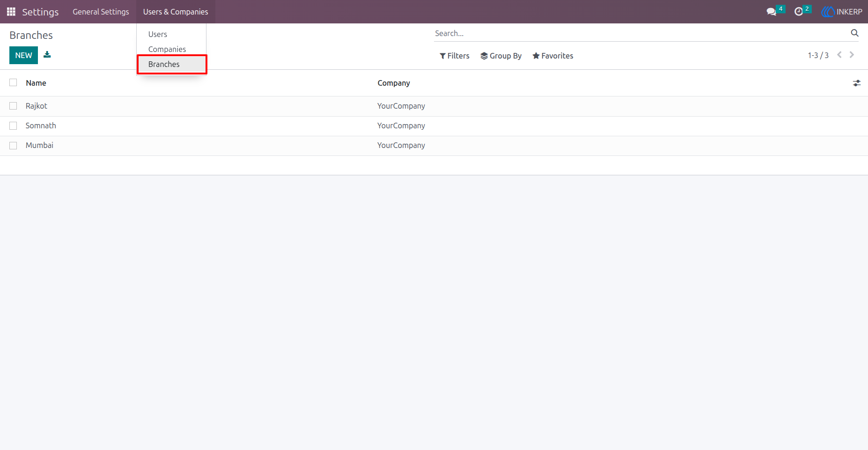Open the Rajkot branch record

pos(37,106)
